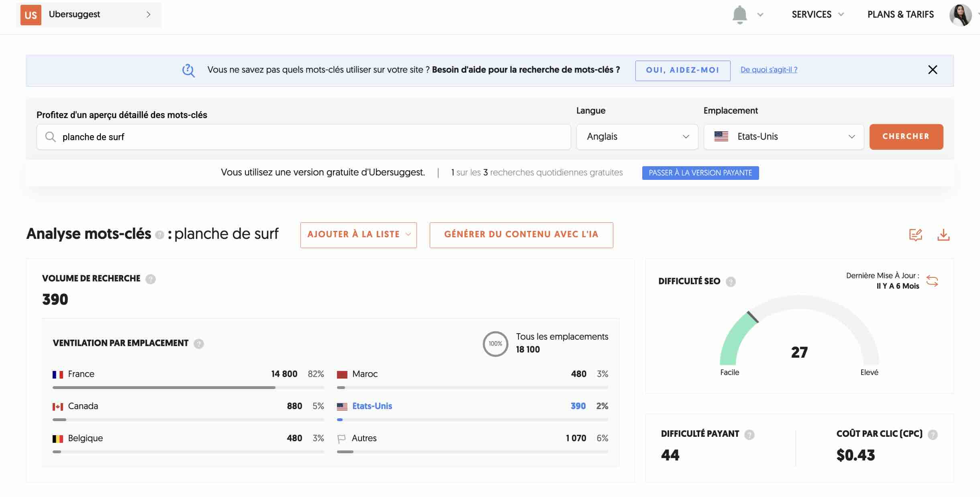980x497 pixels.
Task: Follow the 'De quoi s'agit-il ?' link
Action: click(769, 70)
